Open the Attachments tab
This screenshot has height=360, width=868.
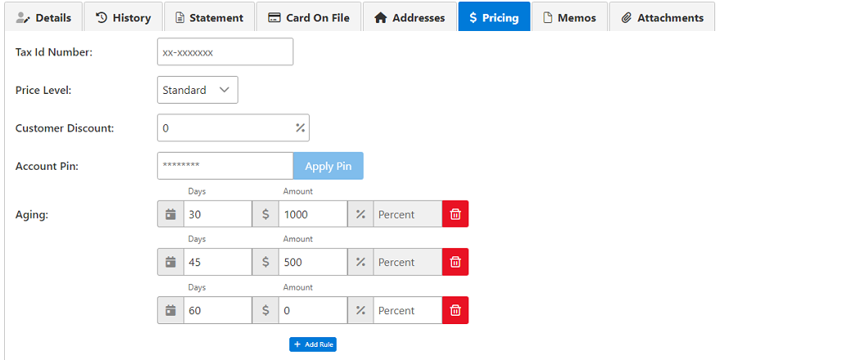pos(661,17)
